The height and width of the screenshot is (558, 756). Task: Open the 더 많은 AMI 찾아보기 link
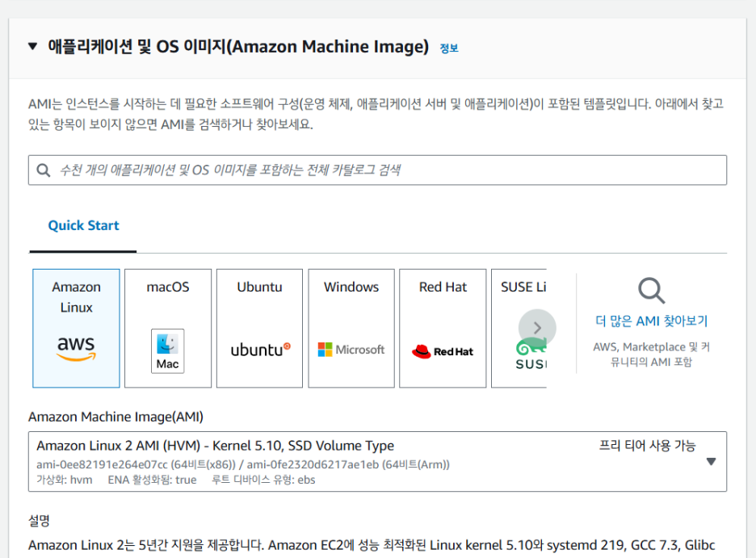(x=651, y=321)
